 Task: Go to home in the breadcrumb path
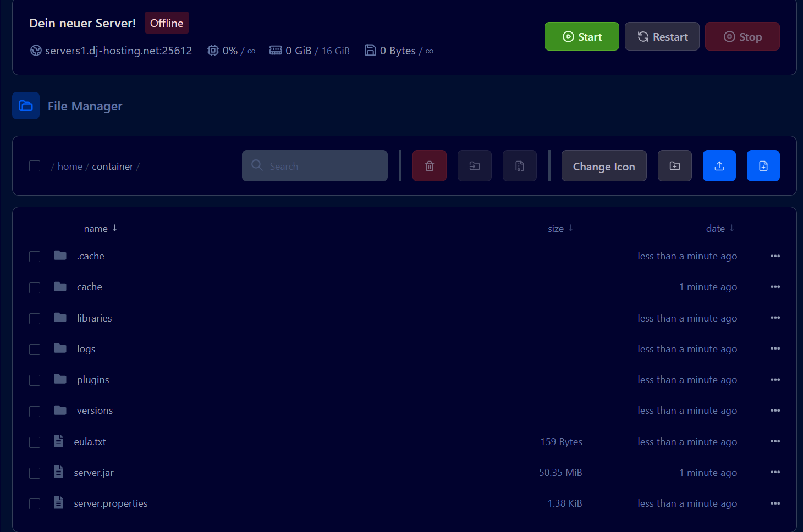tap(70, 167)
